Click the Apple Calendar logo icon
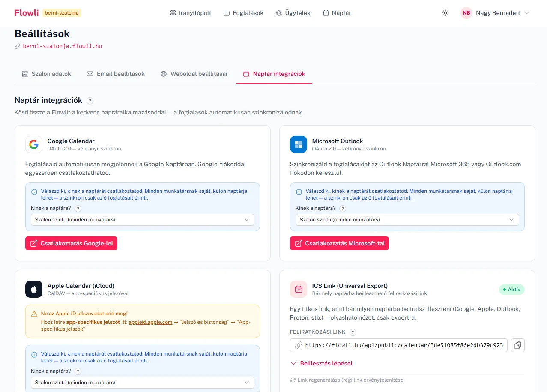This screenshot has width=547, height=392. 34,289
